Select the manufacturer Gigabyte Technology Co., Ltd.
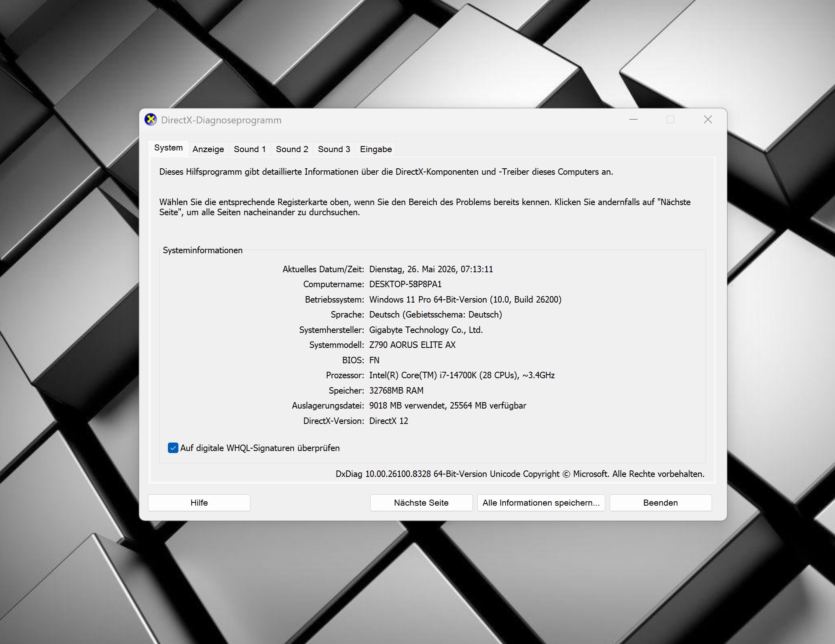Viewport: 835px width, 644px height. [x=426, y=330]
